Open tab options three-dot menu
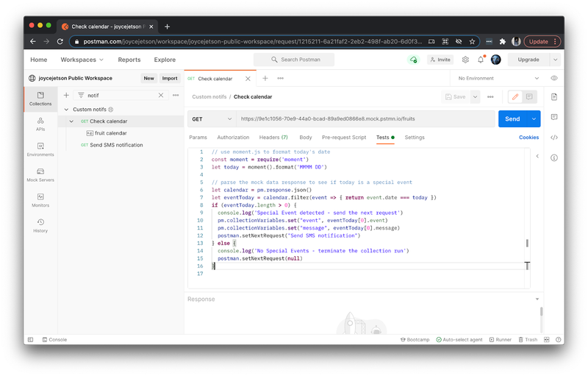The image size is (588, 376). coord(280,79)
